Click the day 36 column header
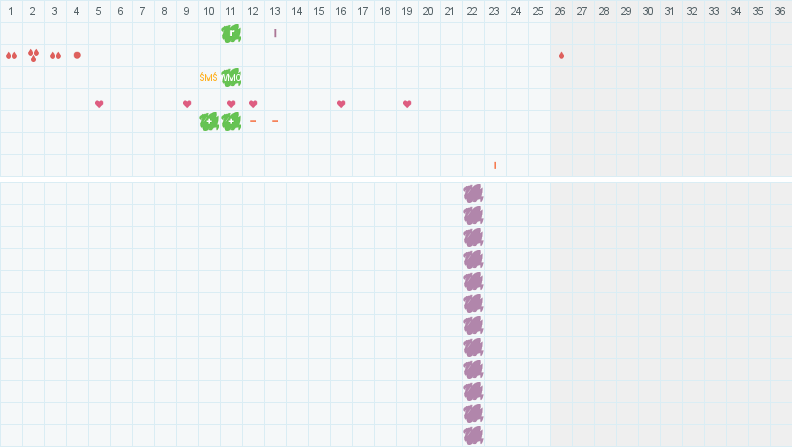 pos(780,11)
